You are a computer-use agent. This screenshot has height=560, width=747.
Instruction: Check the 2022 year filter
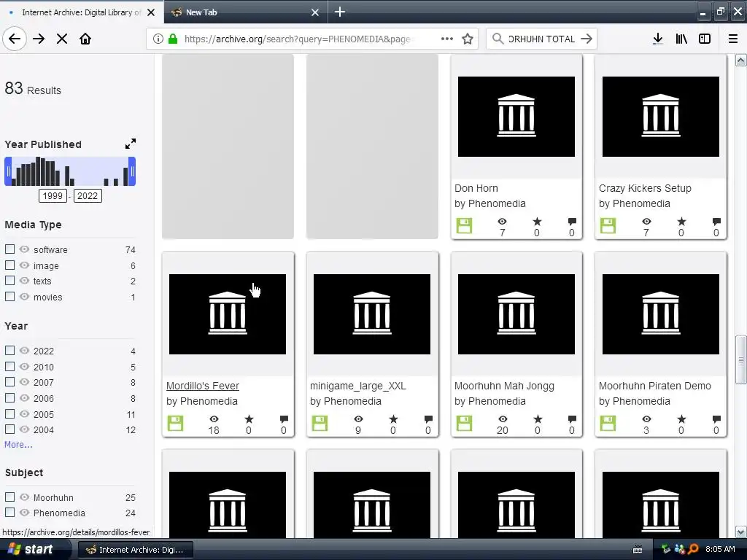pyautogui.click(x=9, y=351)
